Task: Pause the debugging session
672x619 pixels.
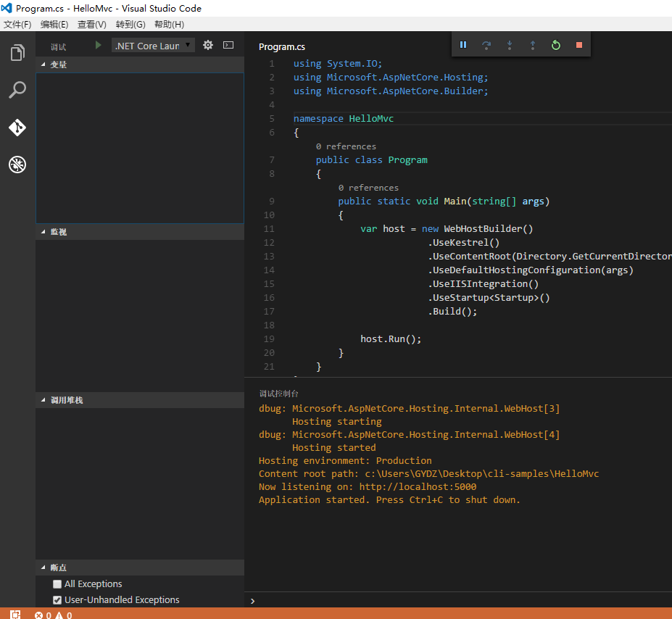Action: (463, 44)
